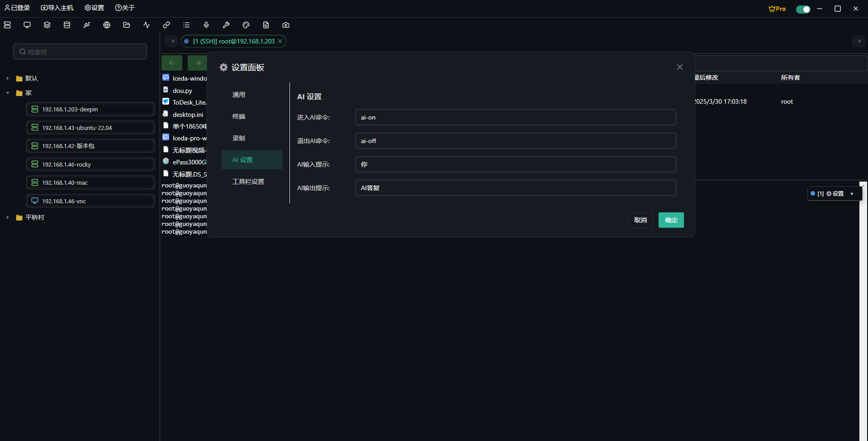Click the 进入AI命令 input field
This screenshot has width=868, height=441.
point(515,117)
